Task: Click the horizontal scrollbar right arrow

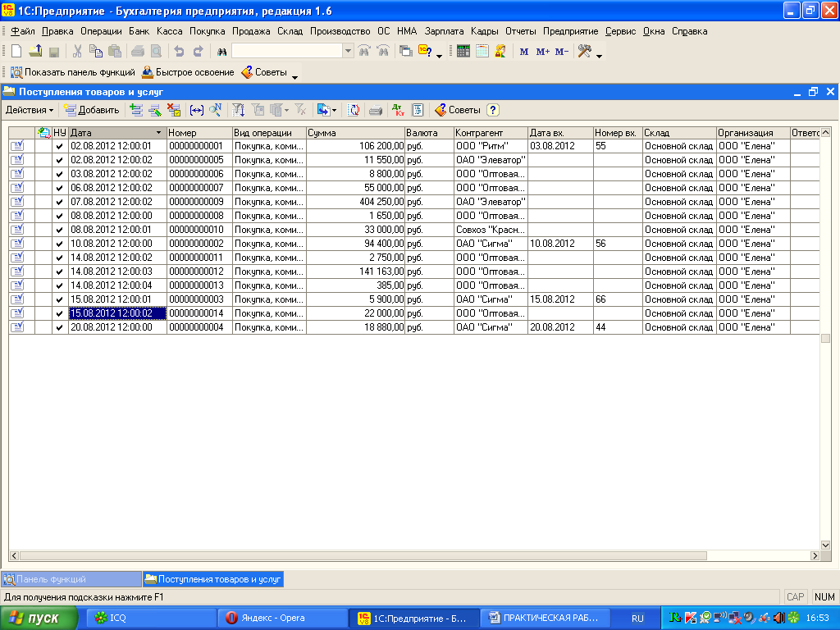Action: coord(815,555)
